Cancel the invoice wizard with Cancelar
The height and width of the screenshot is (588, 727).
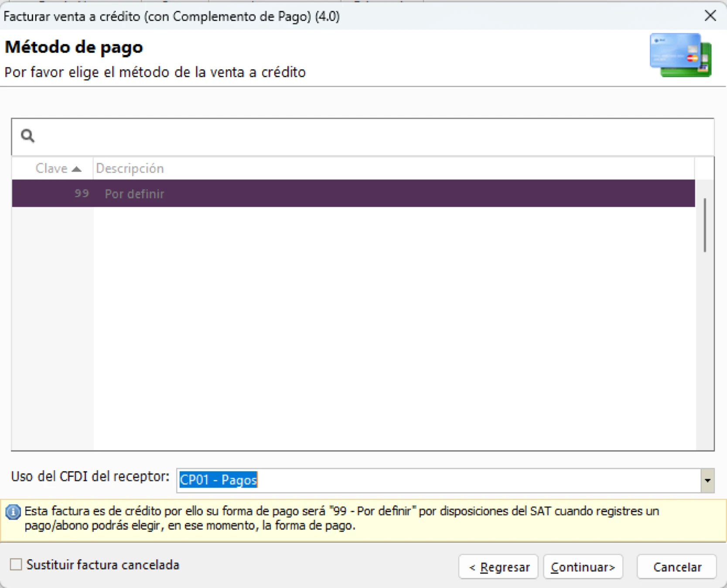click(x=676, y=567)
